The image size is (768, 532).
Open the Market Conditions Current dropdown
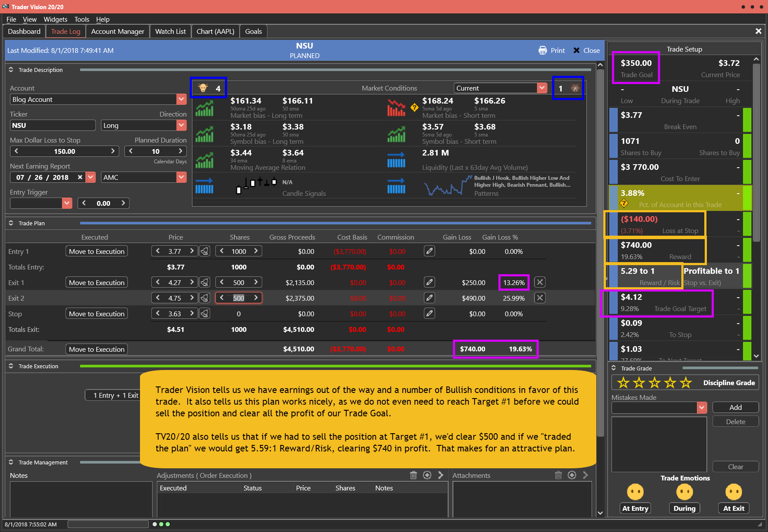tap(542, 88)
